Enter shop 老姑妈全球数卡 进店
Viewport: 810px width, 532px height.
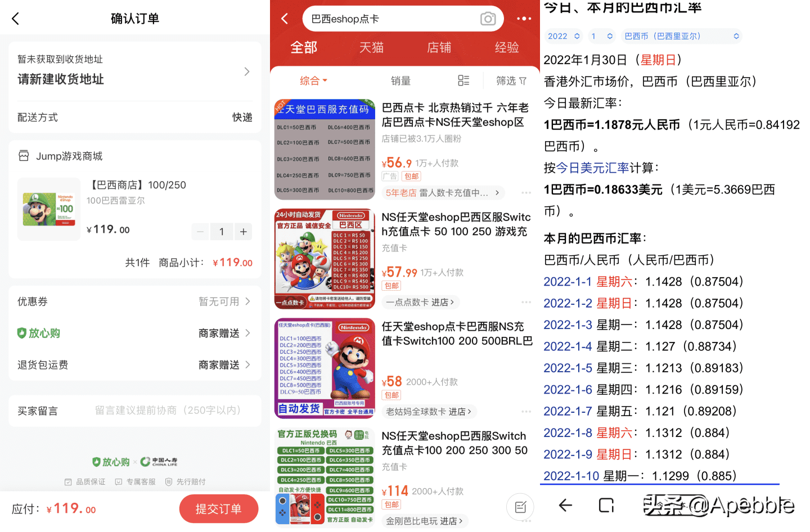[429, 412]
